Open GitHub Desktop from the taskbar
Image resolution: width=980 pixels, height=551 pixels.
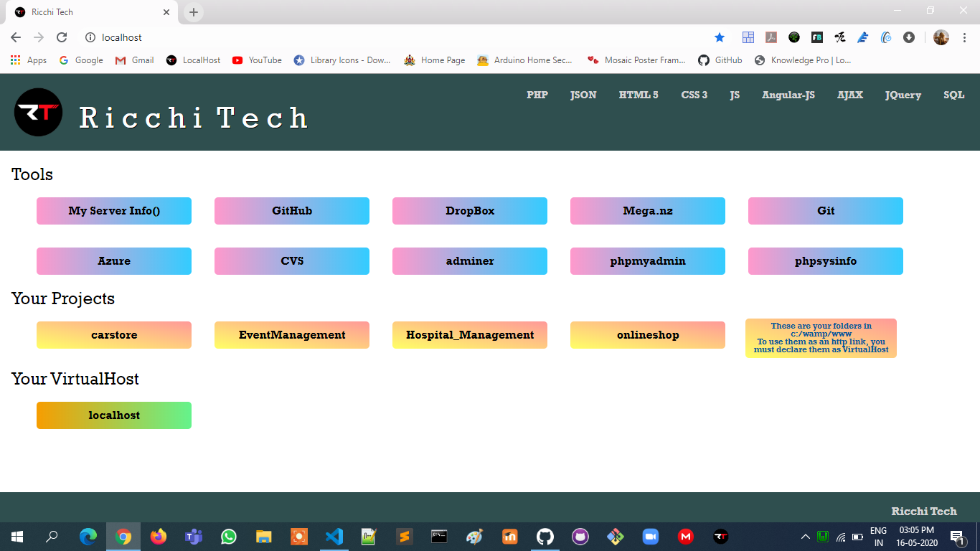click(545, 536)
